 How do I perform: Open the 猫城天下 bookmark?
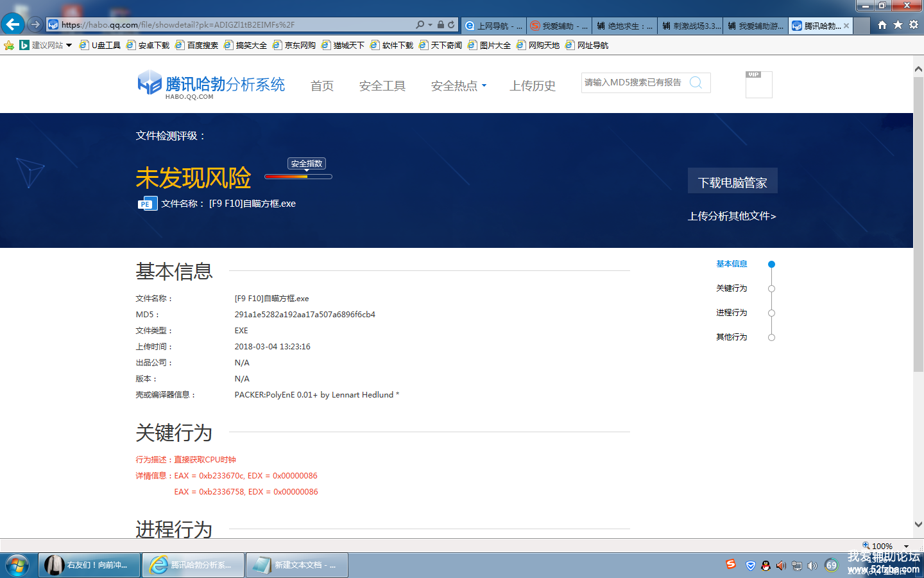pos(343,45)
